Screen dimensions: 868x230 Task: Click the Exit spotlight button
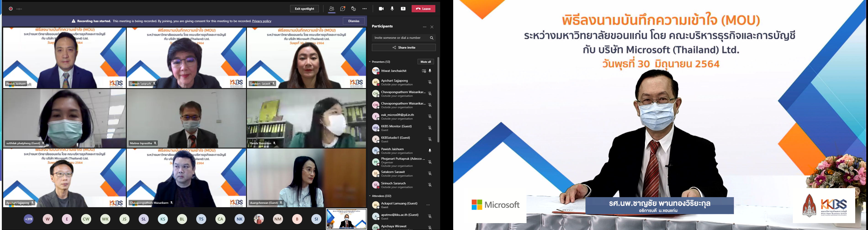point(304,9)
